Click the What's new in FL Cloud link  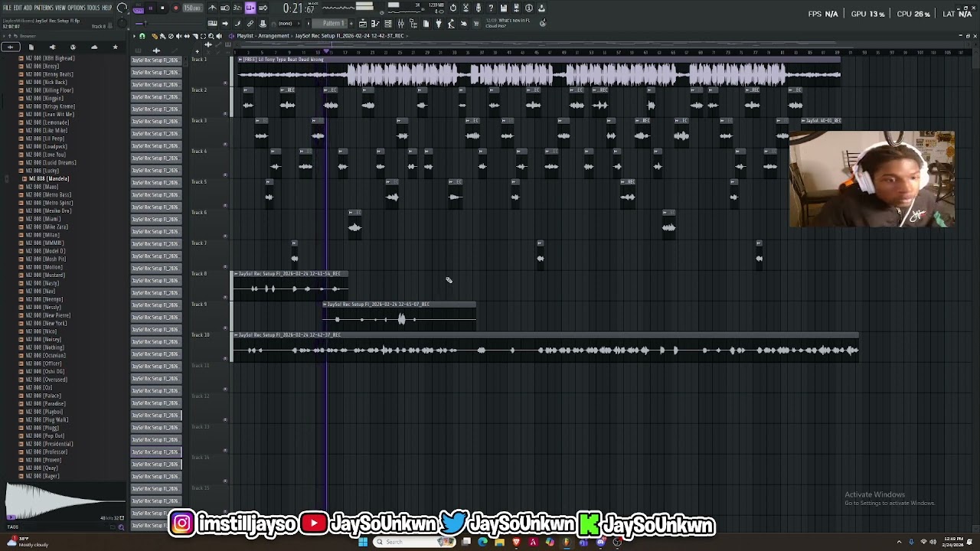tap(508, 23)
